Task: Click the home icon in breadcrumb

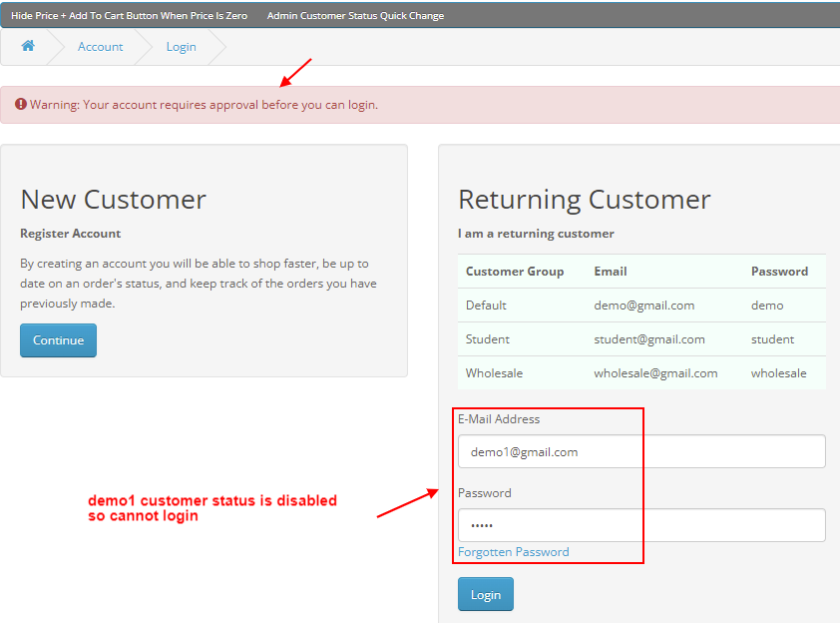Action: 28,46
